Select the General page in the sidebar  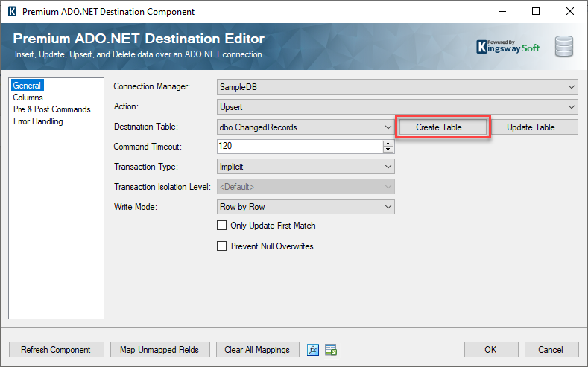27,86
